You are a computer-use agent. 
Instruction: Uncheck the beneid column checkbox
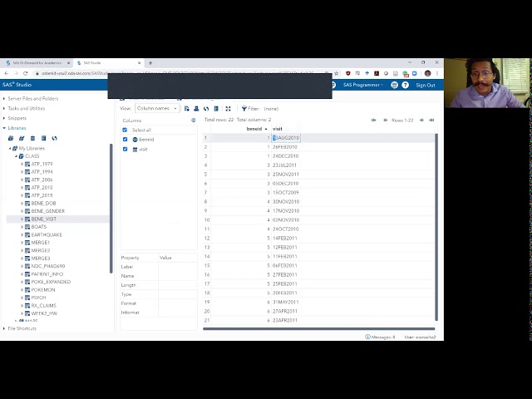point(125,140)
